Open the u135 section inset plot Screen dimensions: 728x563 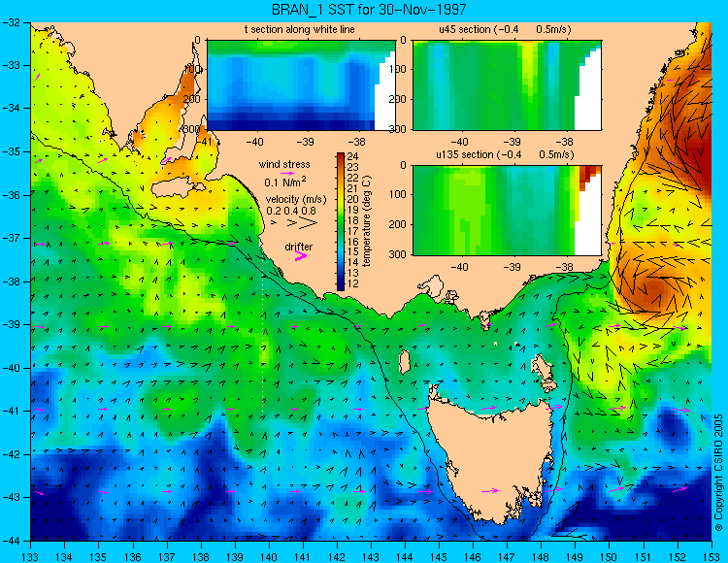tap(507, 211)
